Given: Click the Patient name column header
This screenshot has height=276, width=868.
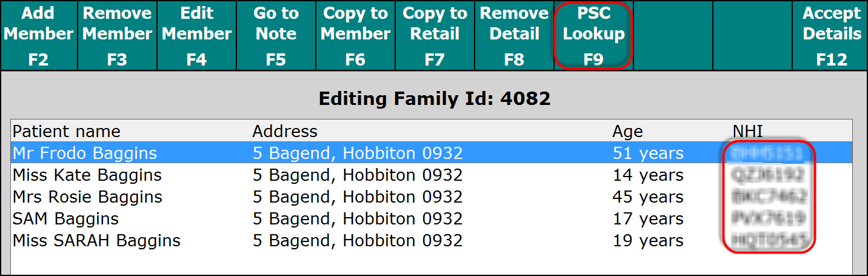Looking at the screenshot, I should coord(67,132).
